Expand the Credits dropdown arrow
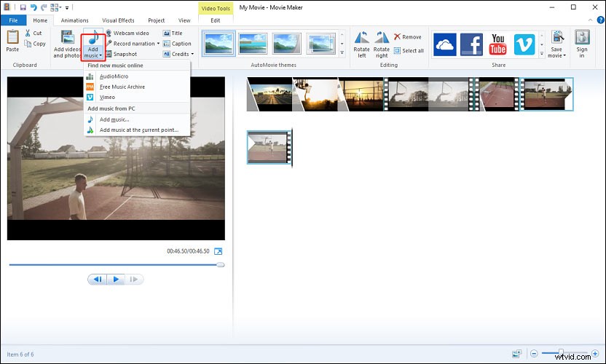Image resolution: width=606 pixels, height=364 pixels. coord(192,54)
